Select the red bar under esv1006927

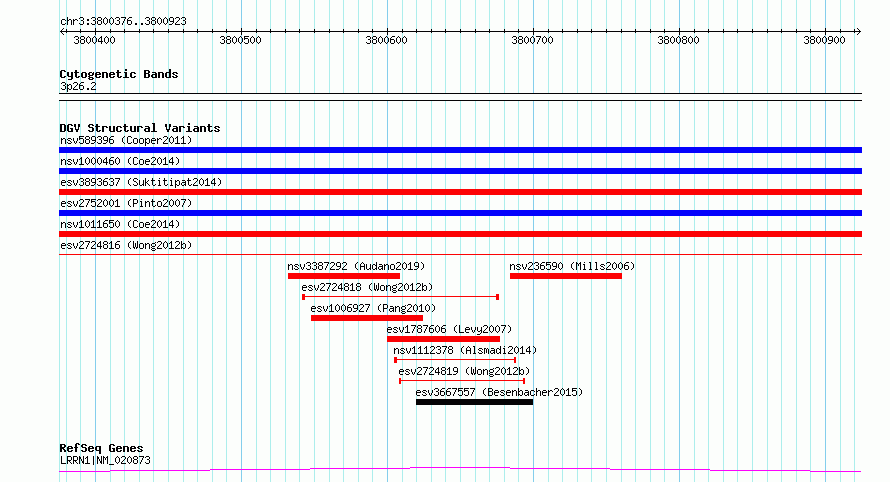367,318
